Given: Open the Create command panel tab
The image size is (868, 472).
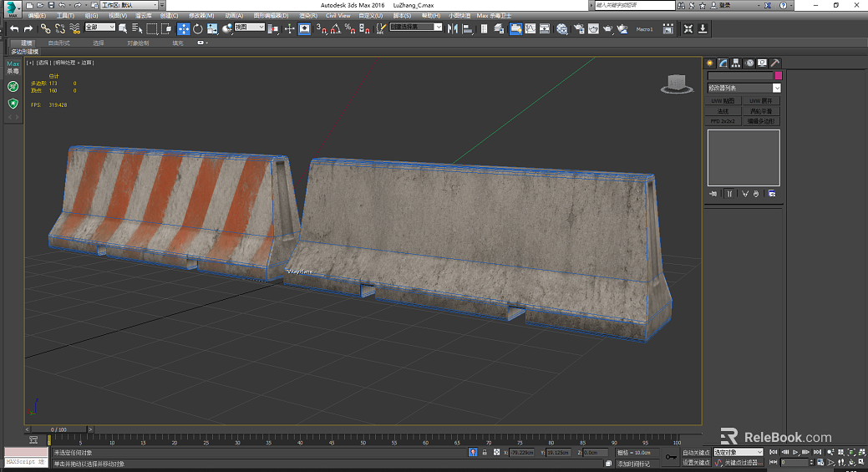Looking at the screenshot, I should (709, 63).
